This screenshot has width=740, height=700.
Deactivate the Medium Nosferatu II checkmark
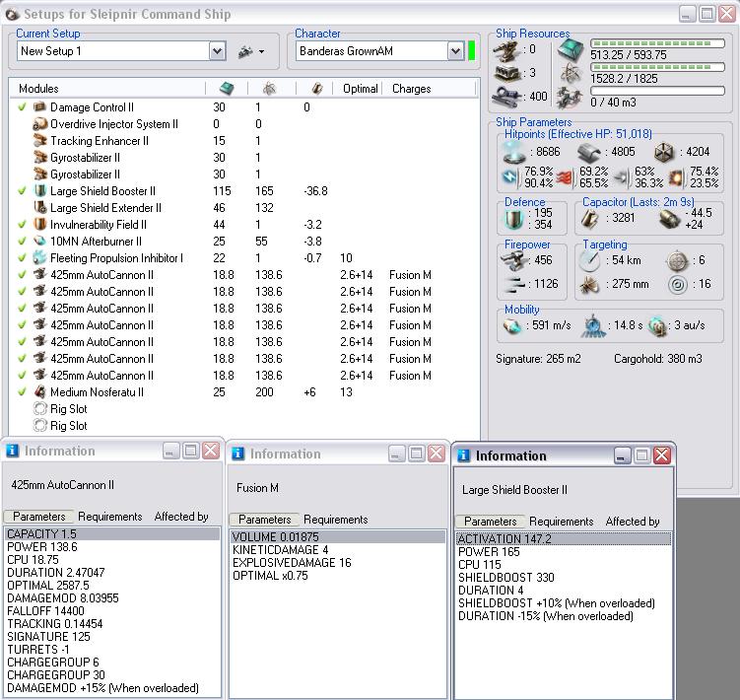(x=23, y=391)
